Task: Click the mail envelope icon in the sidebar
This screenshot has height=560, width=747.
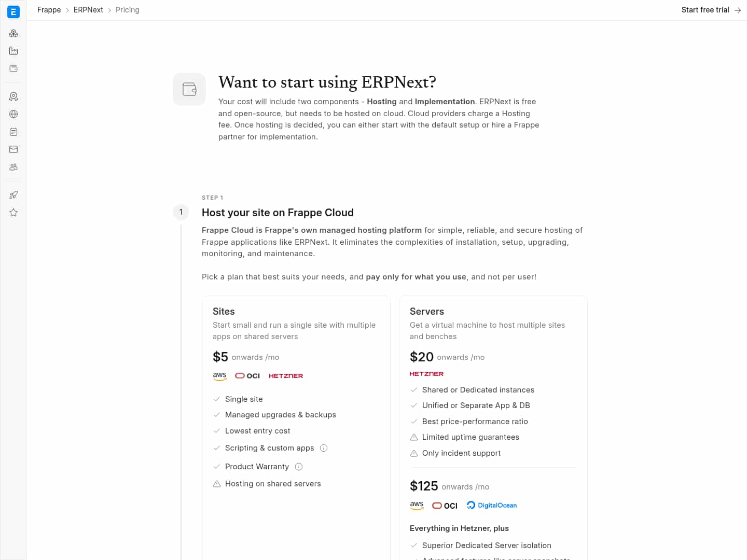Action: pos(13,149)
